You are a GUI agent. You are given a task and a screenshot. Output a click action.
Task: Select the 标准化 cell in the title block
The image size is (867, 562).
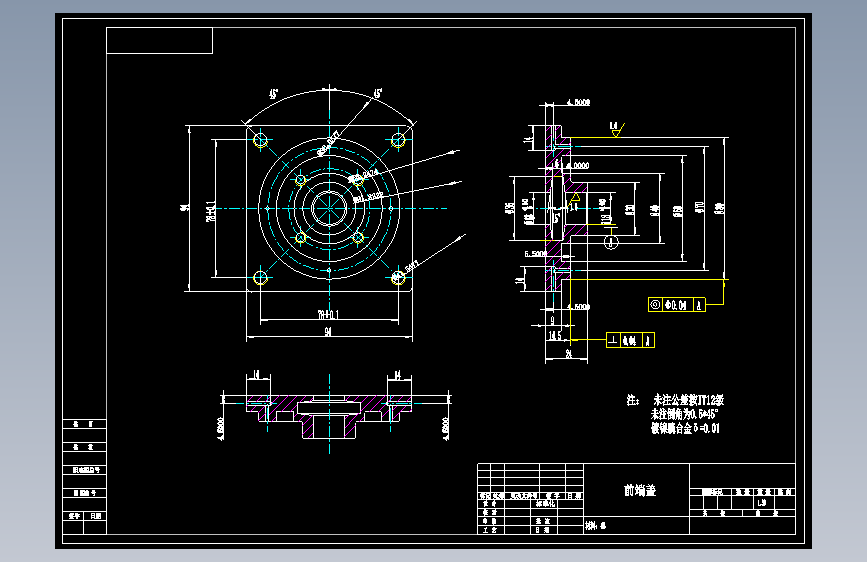click(x=545, y=504)
